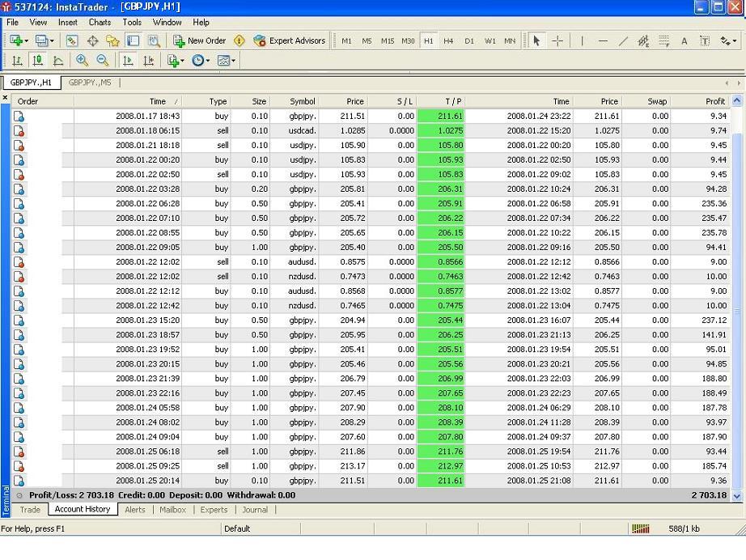Click order icon of usdcad 1.0285 row
746x560 pixels.
(x=19, y=131)
